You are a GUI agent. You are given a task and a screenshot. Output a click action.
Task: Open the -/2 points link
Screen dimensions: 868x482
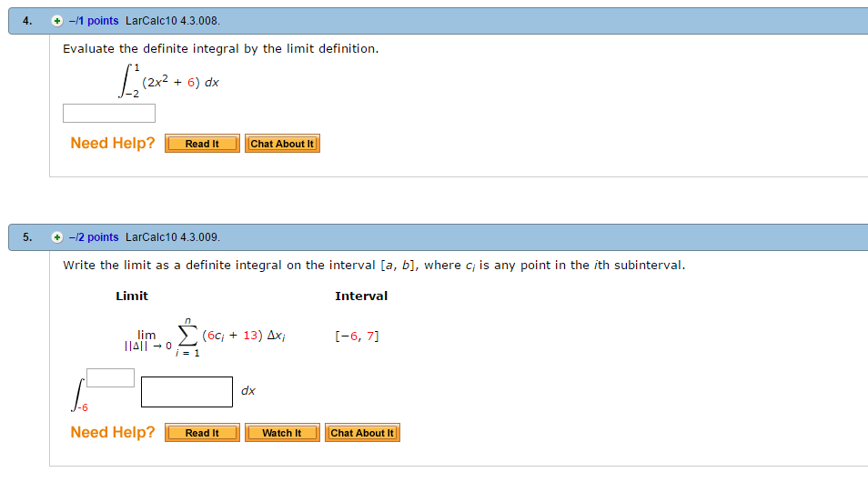point(94,237)
